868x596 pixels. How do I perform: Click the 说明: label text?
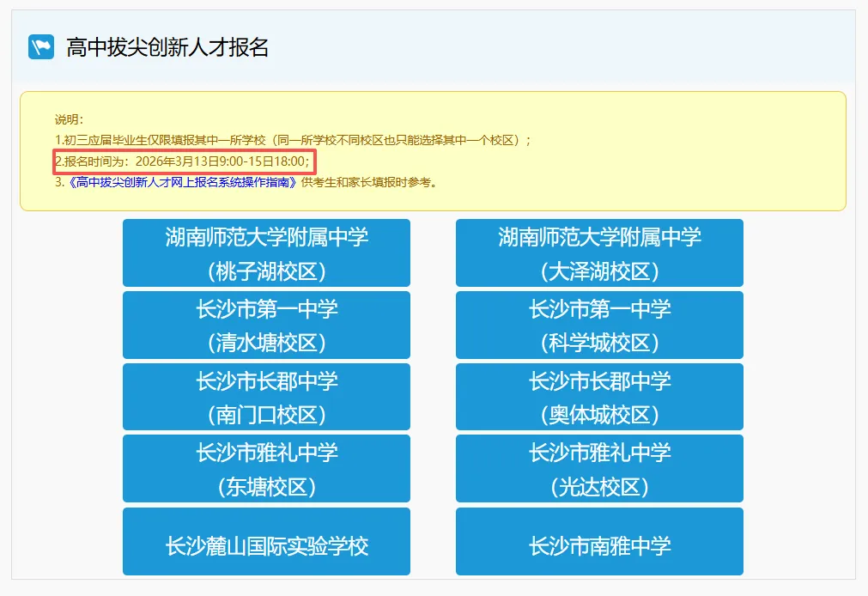[69, 119]
